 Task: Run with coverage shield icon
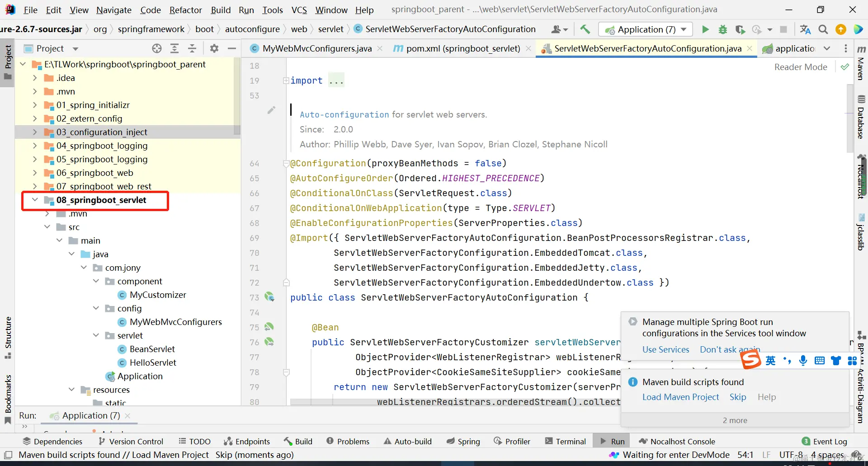(740, 29)
